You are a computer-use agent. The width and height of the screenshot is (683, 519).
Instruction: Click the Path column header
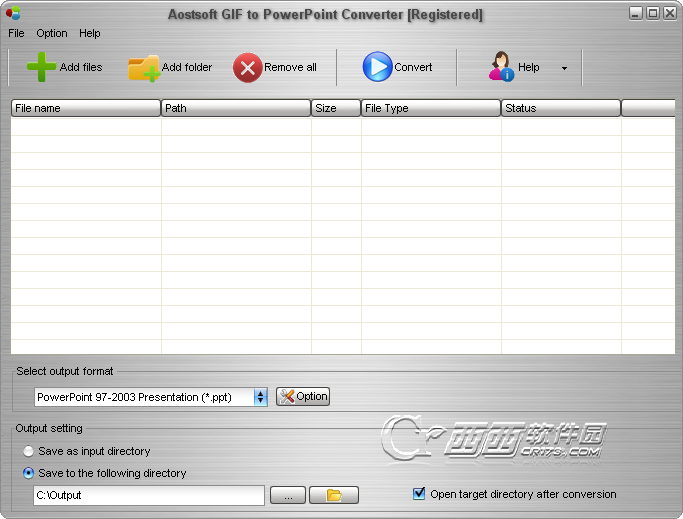pos(236,108)
